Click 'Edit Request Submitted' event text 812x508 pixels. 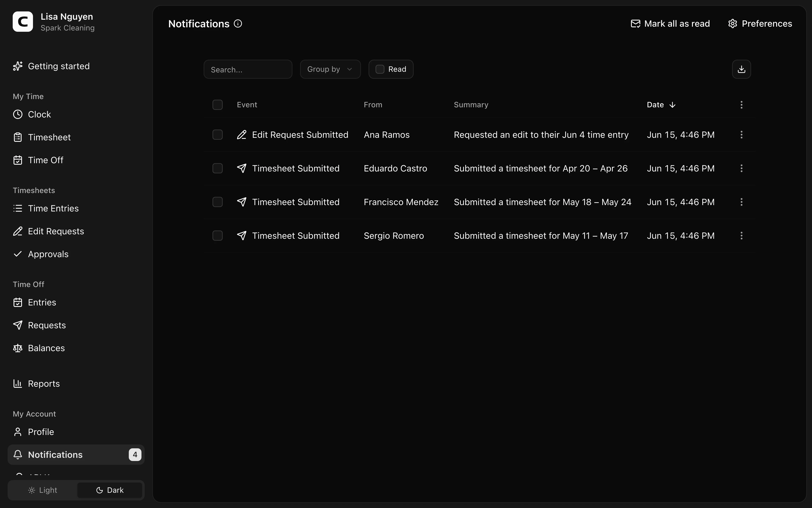(x=300, y=135)
